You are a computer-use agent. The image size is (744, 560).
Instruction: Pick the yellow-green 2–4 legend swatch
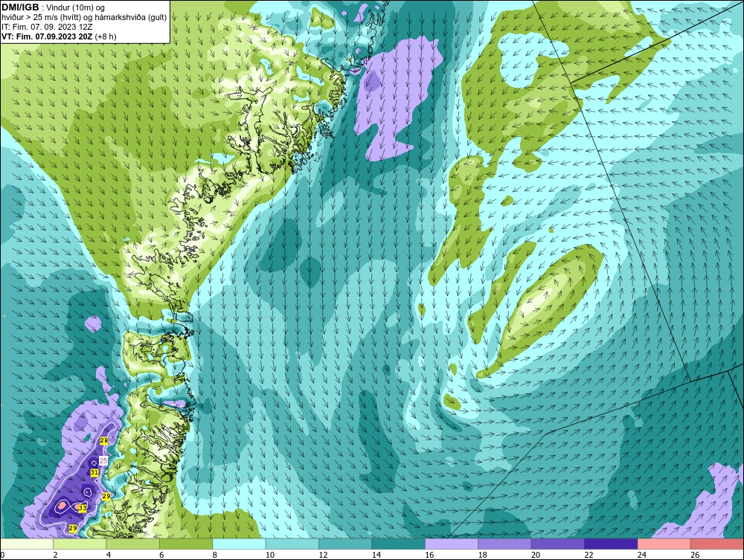tap(80, 544)
